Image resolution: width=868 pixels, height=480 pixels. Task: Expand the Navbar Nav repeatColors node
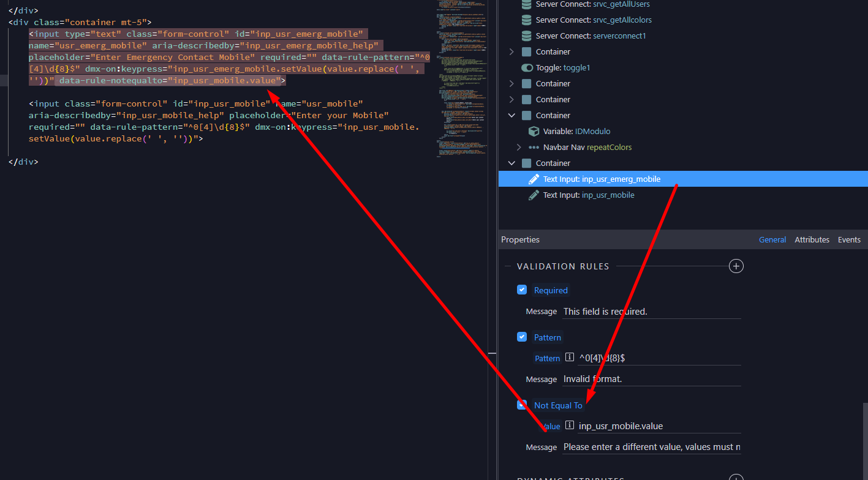point(519,148)
